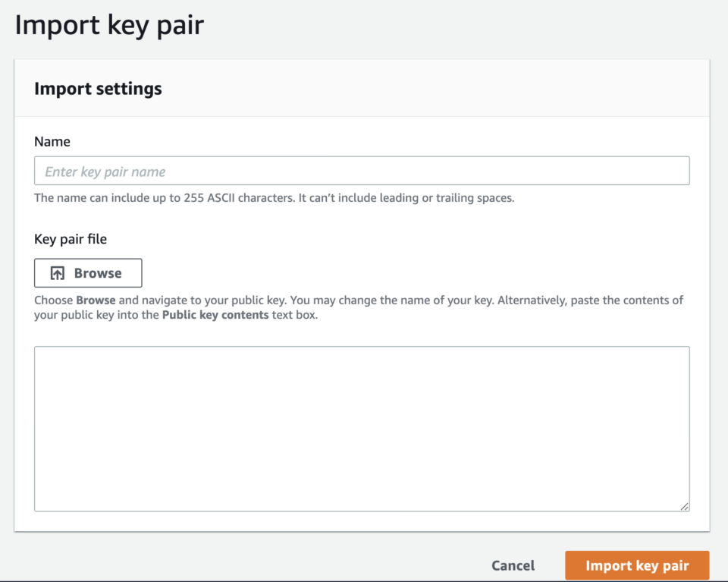Image resolution: width=728 pixels, height=582 pixels.
Task: Click the Cancel text at page bottom
Action: pyautogui.click(x=513, y=565)
